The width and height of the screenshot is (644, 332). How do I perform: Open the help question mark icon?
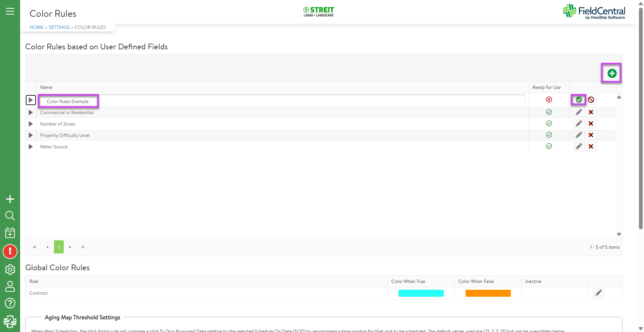[10, 303]
